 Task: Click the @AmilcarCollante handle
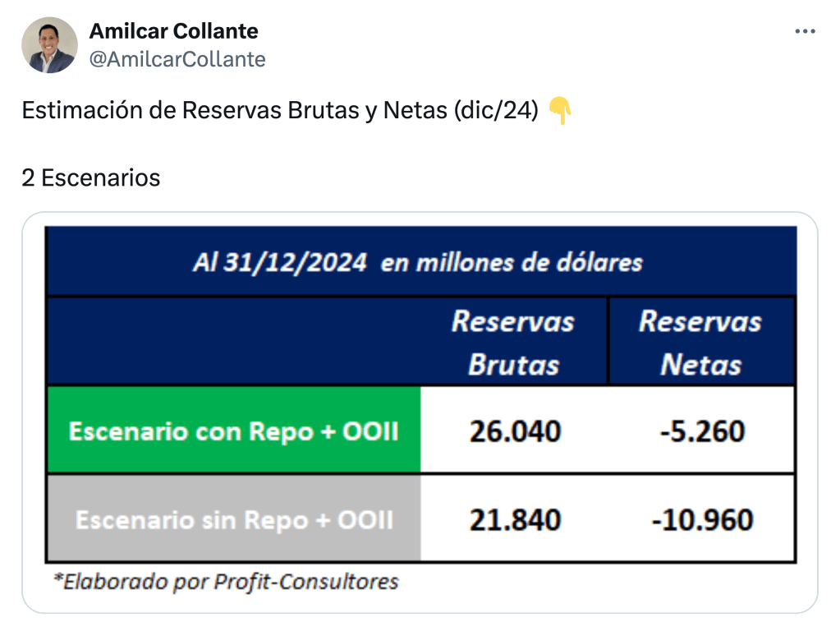pyautogui.click(x=177, y=59)
